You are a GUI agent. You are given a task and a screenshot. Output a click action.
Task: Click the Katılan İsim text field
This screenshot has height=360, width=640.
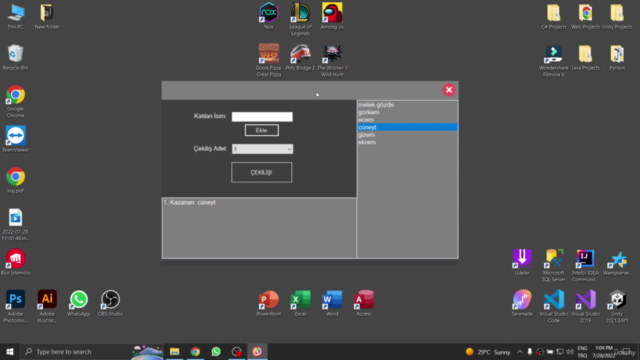point(262,117)
